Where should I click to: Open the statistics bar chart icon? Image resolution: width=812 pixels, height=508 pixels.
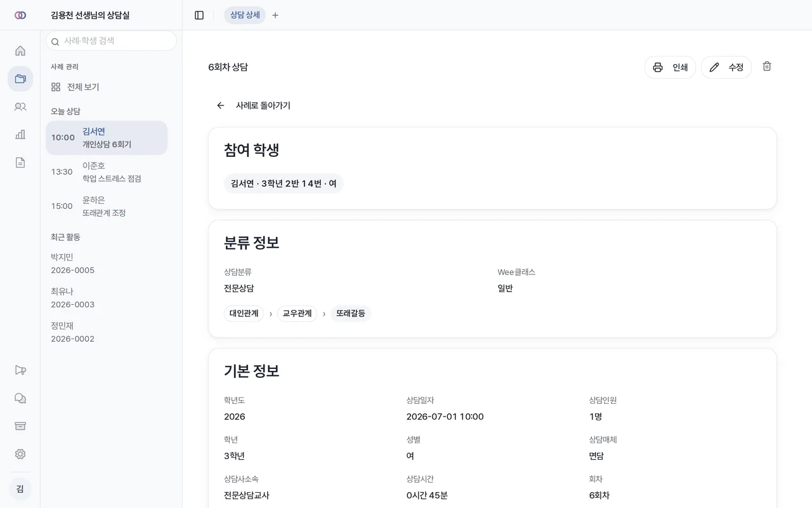coord(20,135)
